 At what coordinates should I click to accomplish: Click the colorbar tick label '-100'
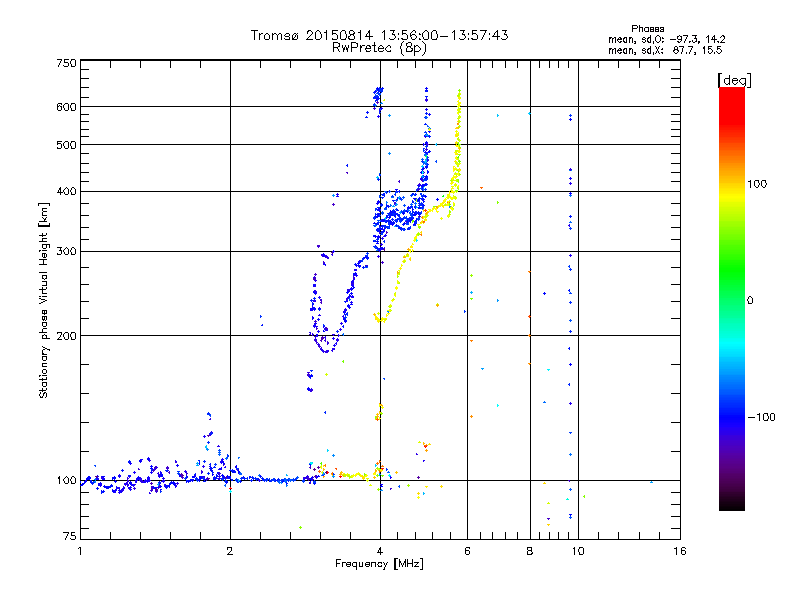pyautogui.click(x=761, y=417)
